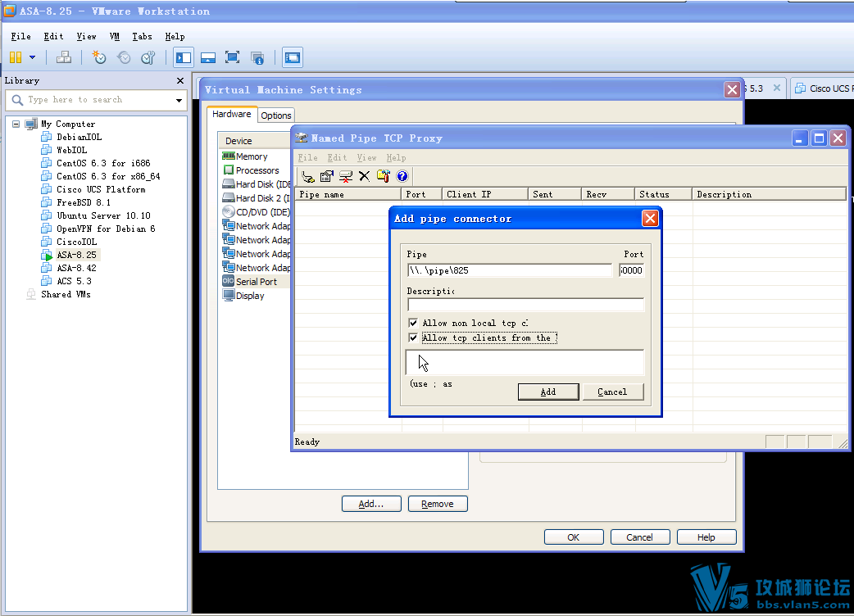This screenshot has width=854, height=616.
Task: Open the power options dropdown arrow
Action: [32, 57]
